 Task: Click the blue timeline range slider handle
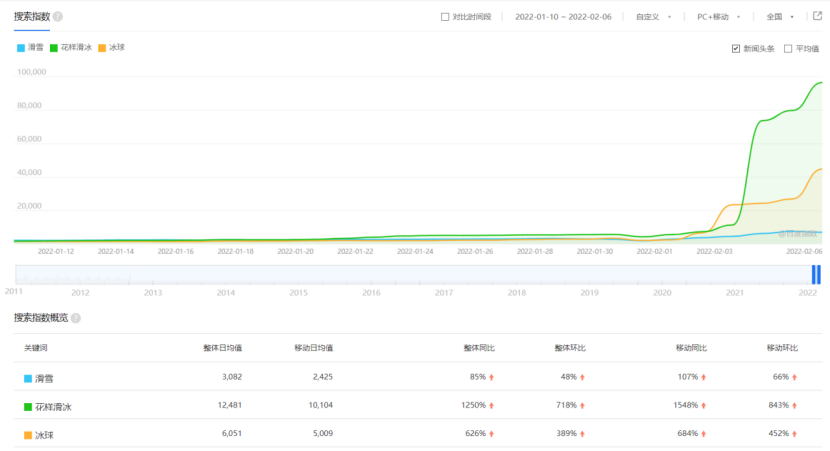(816, 274)
